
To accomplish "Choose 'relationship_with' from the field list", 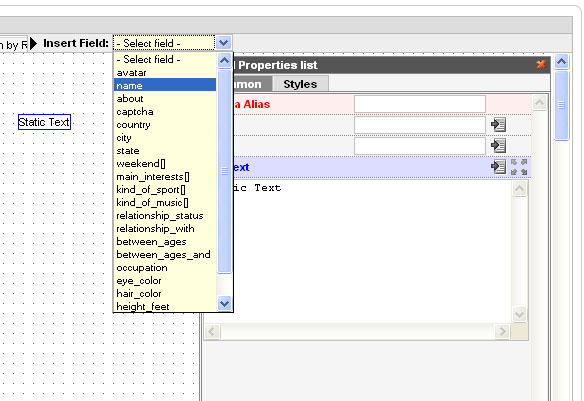I will coord(165,229).
